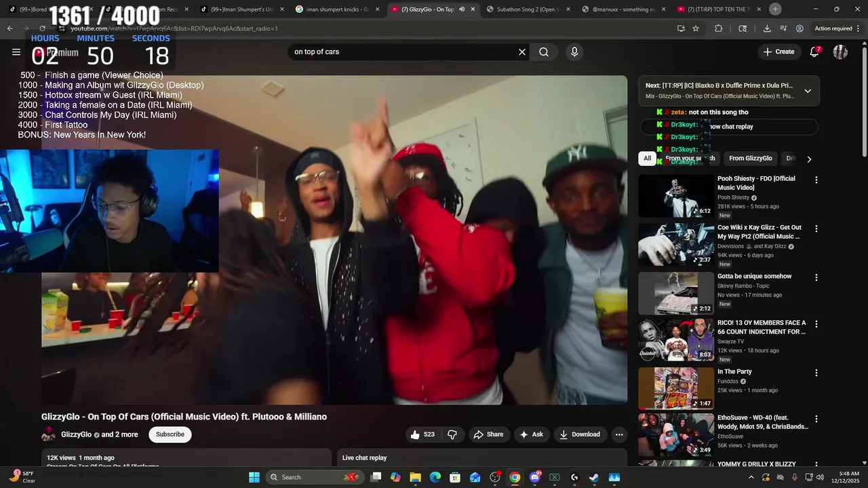868x488 pixels.
Task: Open Coe Wiki x Kay Glizz thumbnail
Action: coord(676,245)
